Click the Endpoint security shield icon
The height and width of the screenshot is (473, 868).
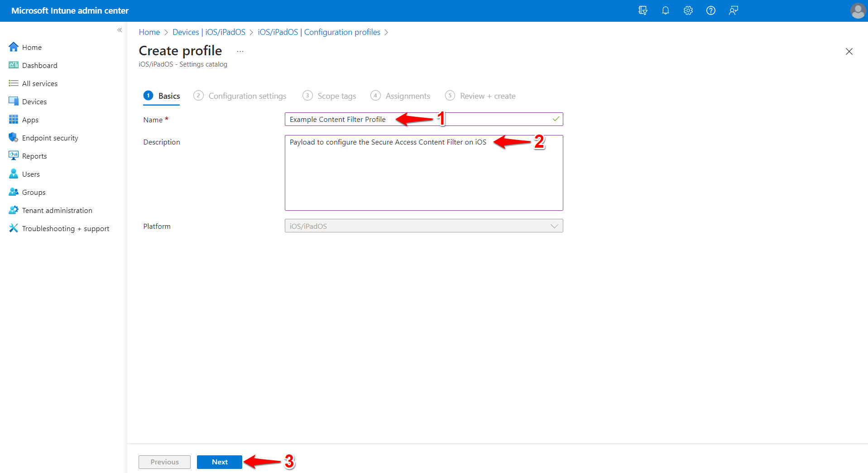click(x=14, y=137)
